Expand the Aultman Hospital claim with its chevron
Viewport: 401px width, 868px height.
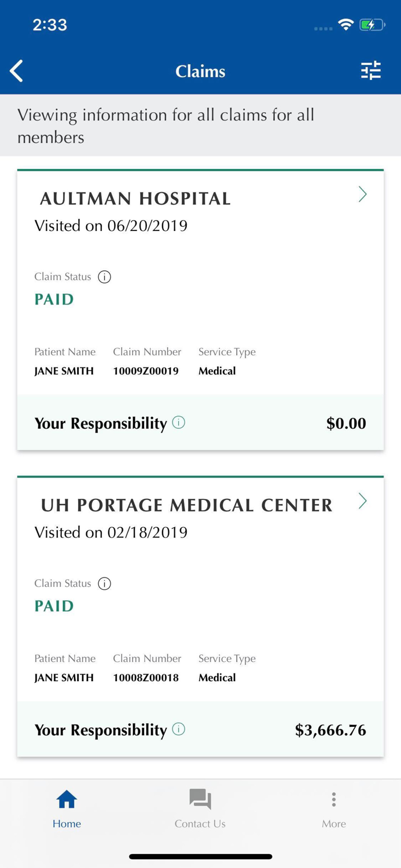click(363, 195)
